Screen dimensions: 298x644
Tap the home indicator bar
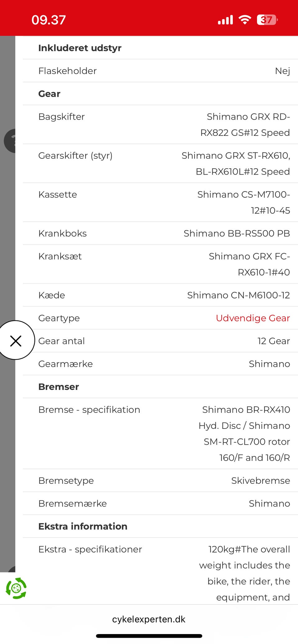[149, 636]
